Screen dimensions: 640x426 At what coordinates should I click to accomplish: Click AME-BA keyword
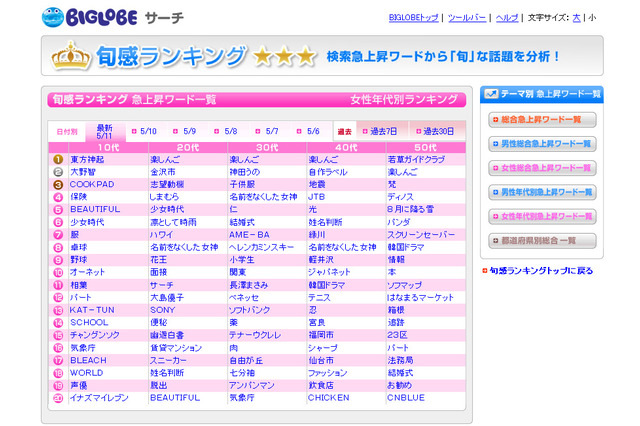(249, 235)
